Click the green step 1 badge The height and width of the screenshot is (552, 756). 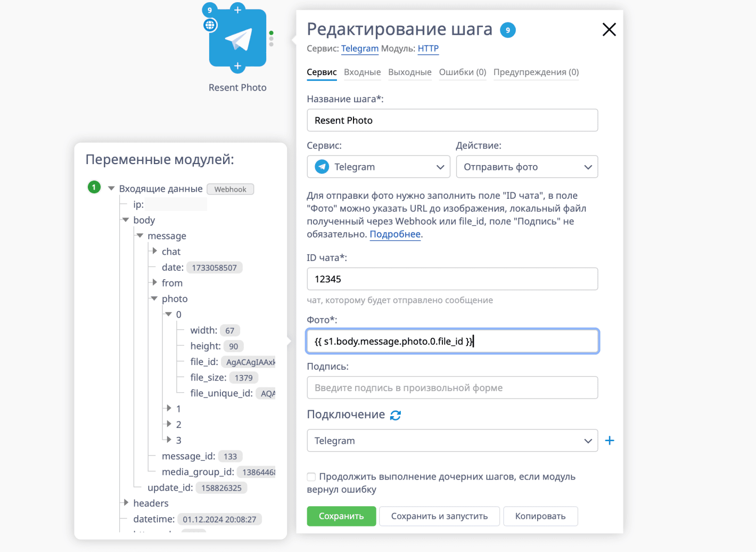(x=94, y=188)
